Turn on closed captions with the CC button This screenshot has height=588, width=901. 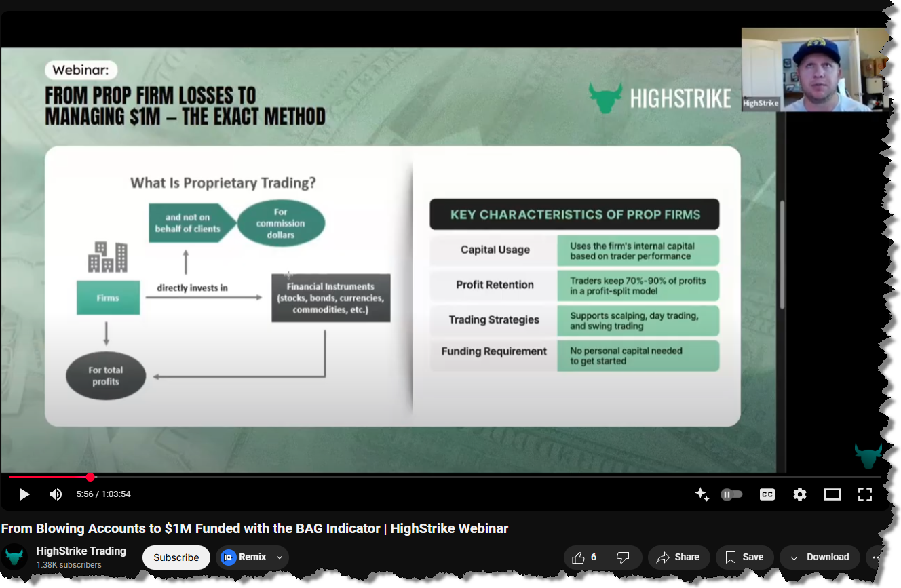(767, 494)
